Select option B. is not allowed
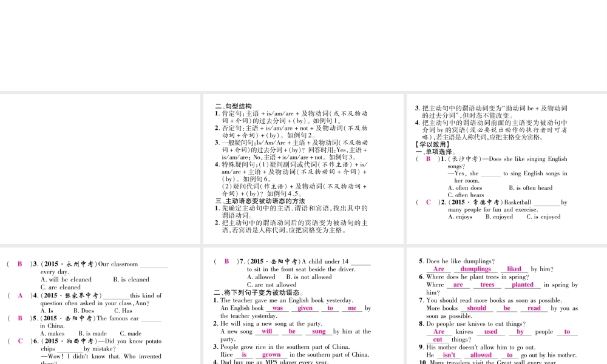This screenshot has width=607, height=364. tap(308, 277)
